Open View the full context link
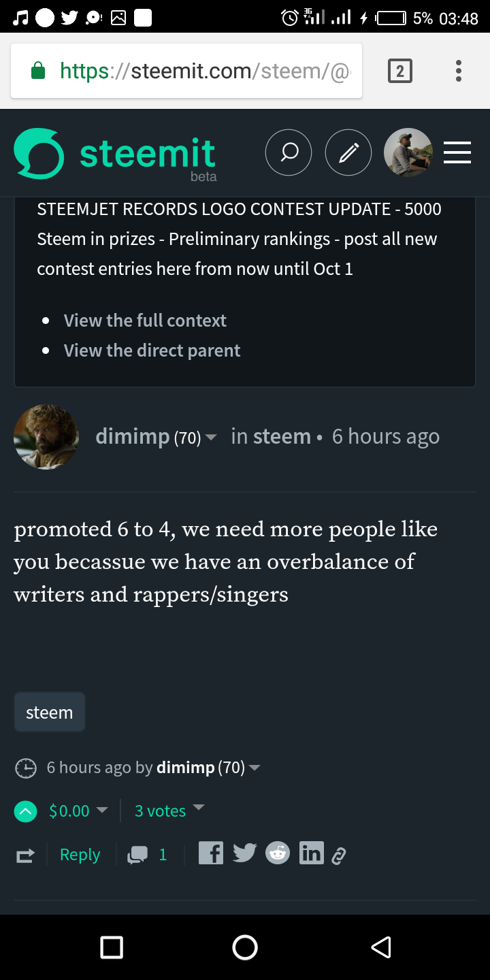The height and width of the screenshot is (980, 490). click(x=145, y=321)
